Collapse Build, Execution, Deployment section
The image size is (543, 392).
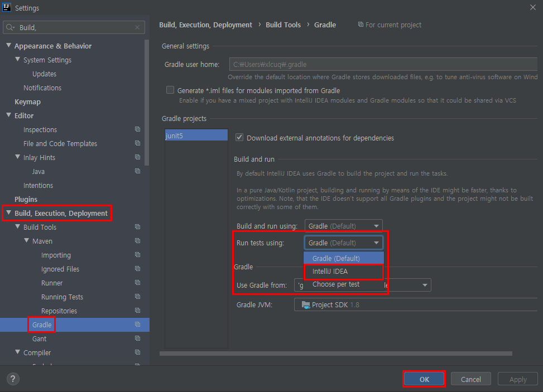pos(9,212)
